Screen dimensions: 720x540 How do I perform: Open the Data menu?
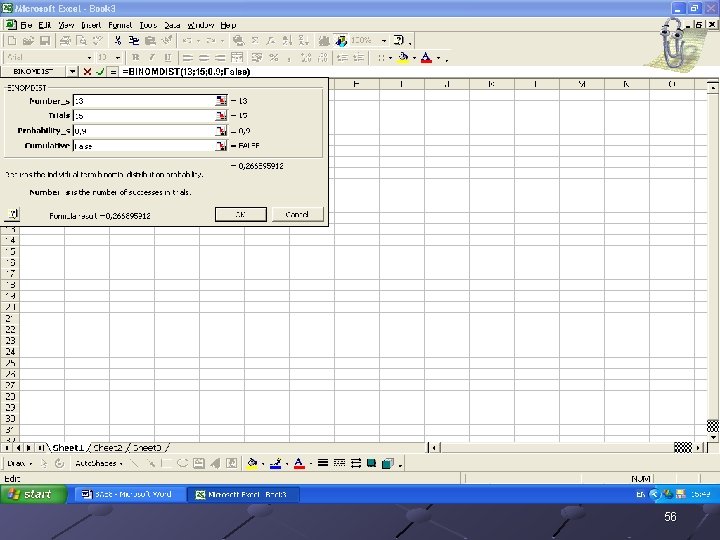pyautogui.click(x=172, y=25)
